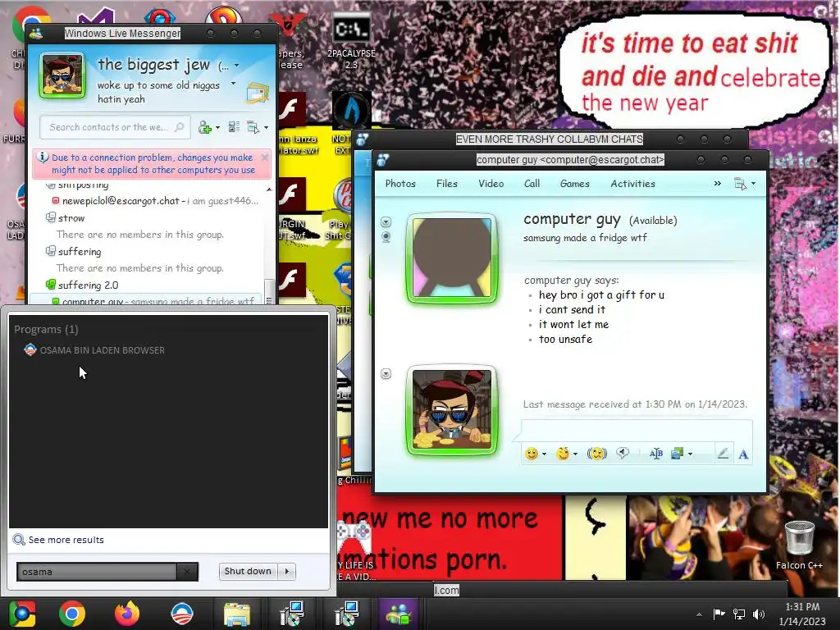
Task: Click the Add a contact icon
Action: tap(204, 127)
